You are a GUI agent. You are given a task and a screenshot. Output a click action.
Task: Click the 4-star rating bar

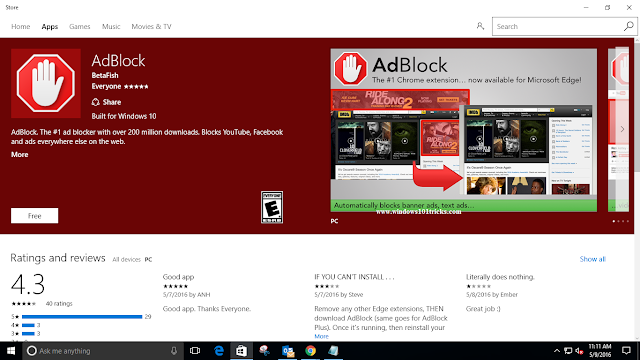(x=28, y=325)
